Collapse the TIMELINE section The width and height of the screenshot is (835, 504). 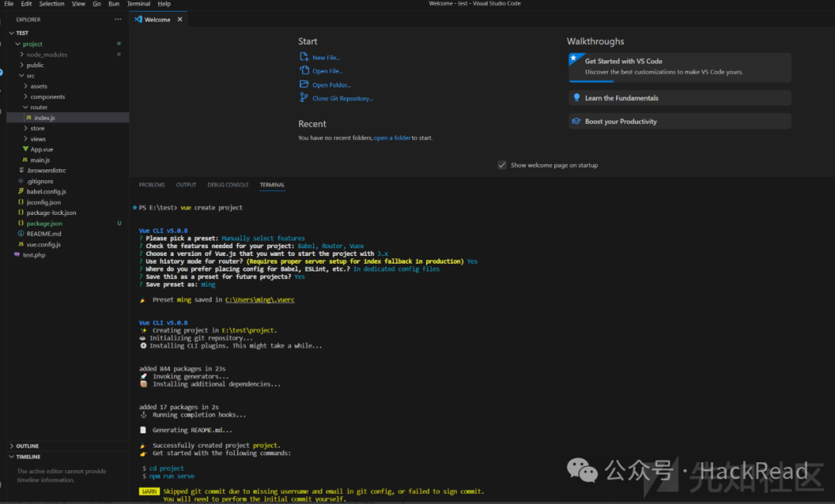tap(11, 457)
